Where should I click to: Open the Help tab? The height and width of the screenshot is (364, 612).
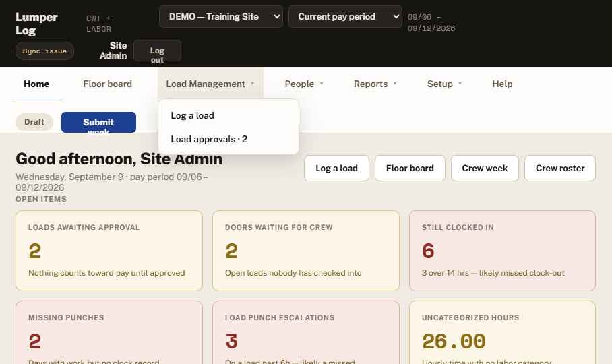pos(502,84)
